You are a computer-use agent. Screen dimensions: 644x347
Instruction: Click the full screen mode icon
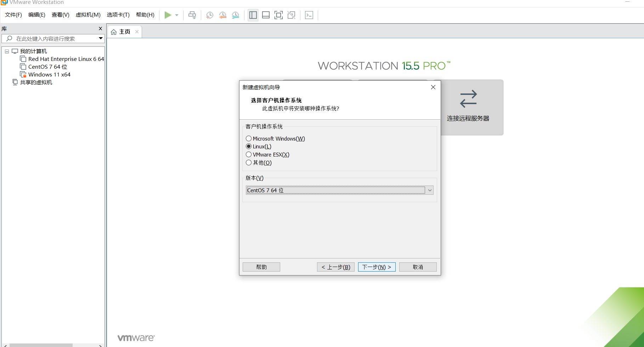[278, 15]
